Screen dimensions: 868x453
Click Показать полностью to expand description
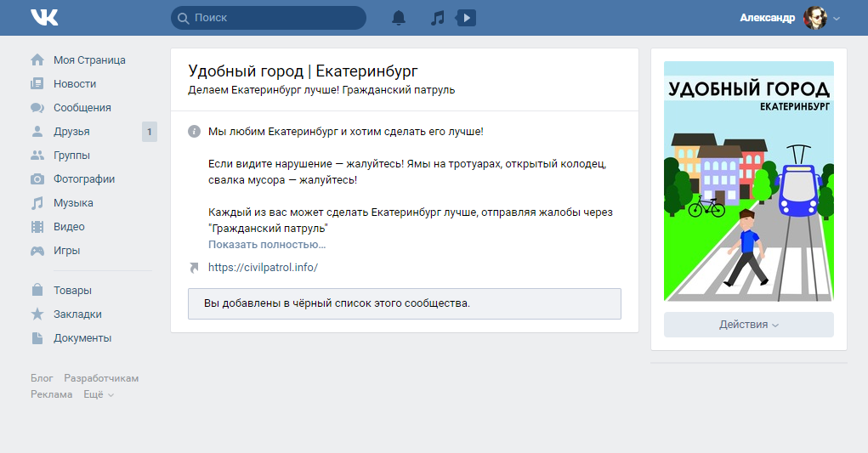point(267,245)
